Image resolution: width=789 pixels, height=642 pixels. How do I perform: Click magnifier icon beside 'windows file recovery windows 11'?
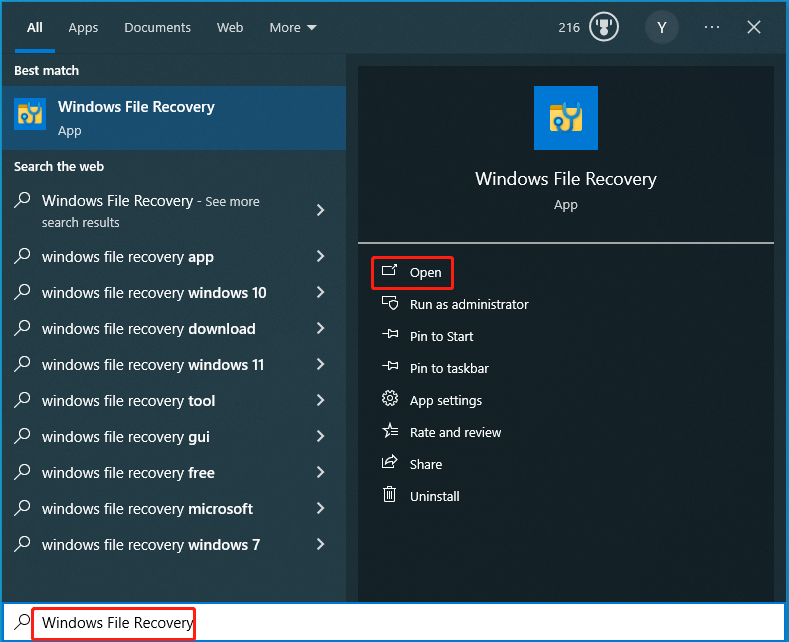point(22,364)
